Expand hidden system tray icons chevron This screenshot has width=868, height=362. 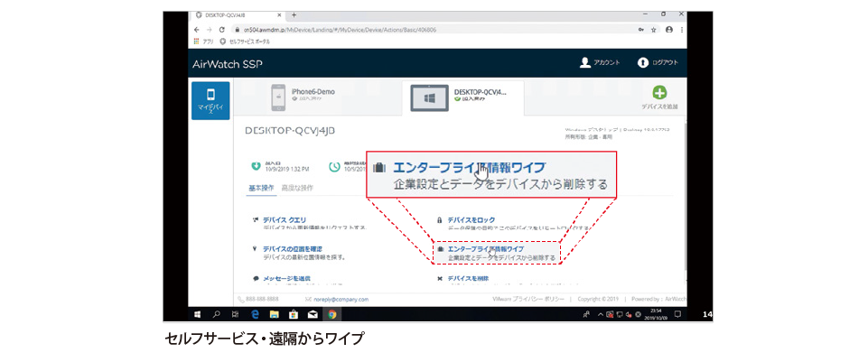click(600, 314)
